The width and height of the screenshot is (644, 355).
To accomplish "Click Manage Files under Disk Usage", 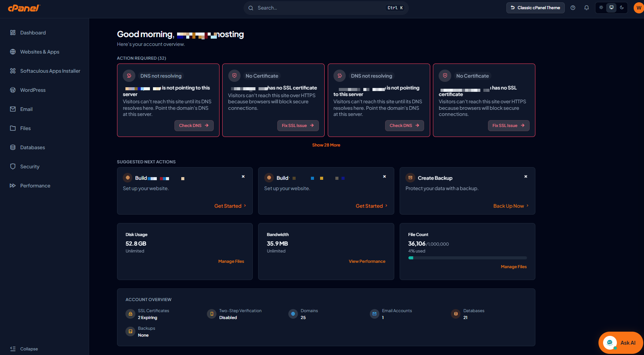I will [x=231, y=261].
